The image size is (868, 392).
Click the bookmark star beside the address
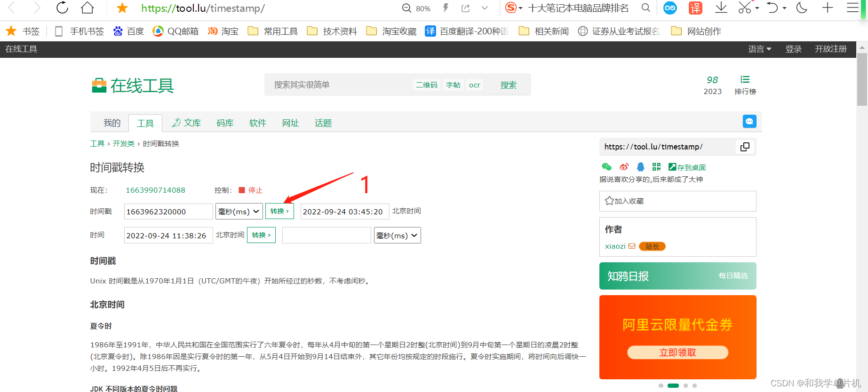(122, 8)
